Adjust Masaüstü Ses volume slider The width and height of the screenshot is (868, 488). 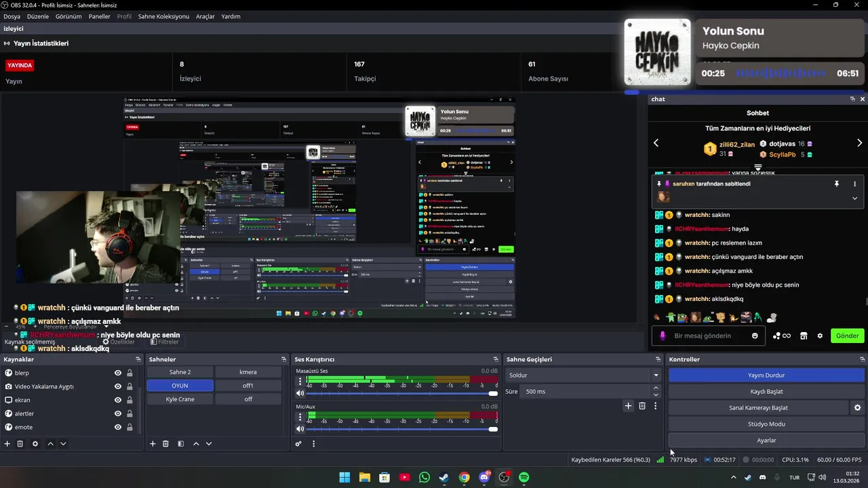pos(402,393)
